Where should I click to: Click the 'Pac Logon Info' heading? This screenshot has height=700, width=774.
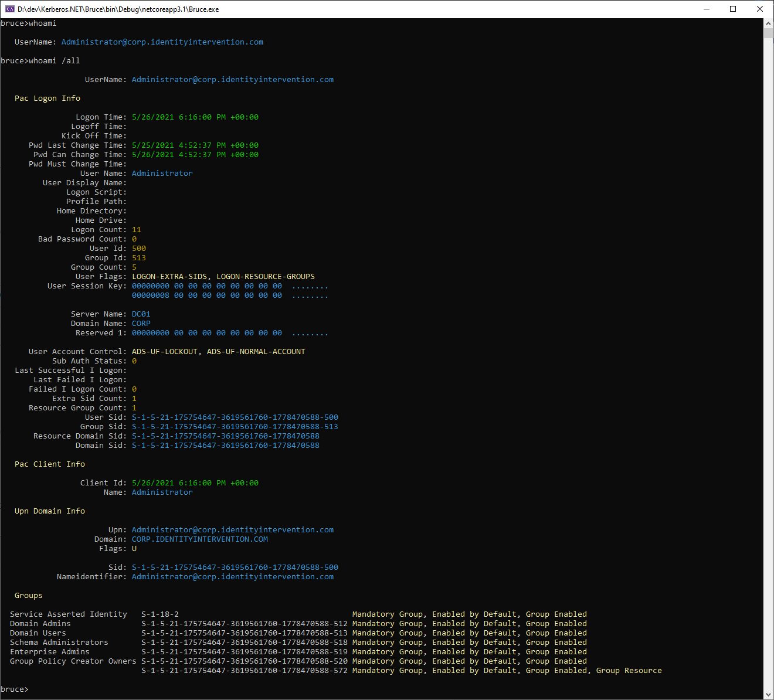(x=47, y=98)
